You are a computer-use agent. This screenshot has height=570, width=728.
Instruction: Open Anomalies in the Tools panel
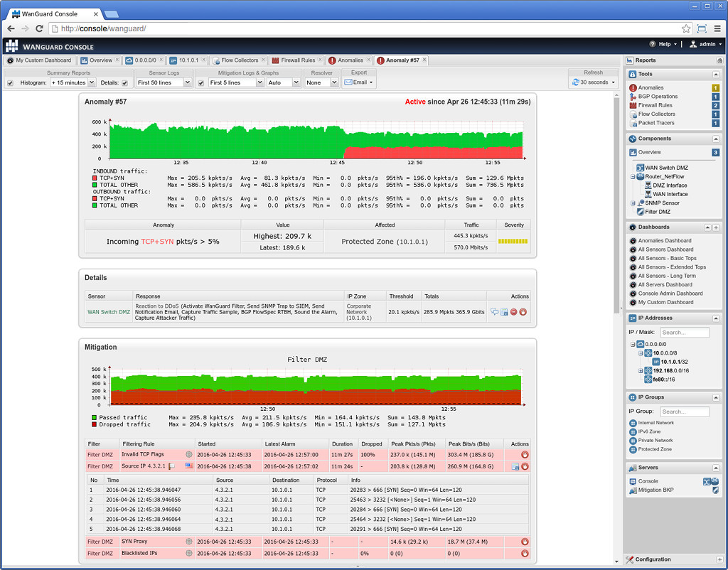[x=651, y=87]
